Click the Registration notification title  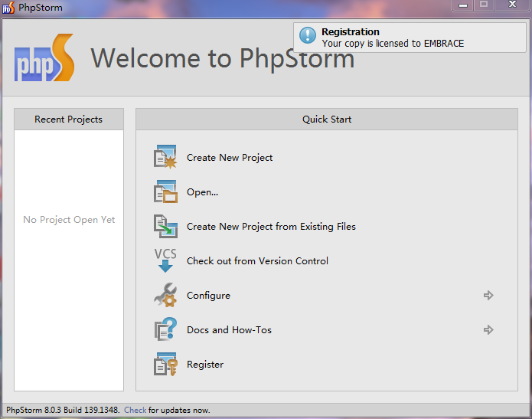point(351,32)
